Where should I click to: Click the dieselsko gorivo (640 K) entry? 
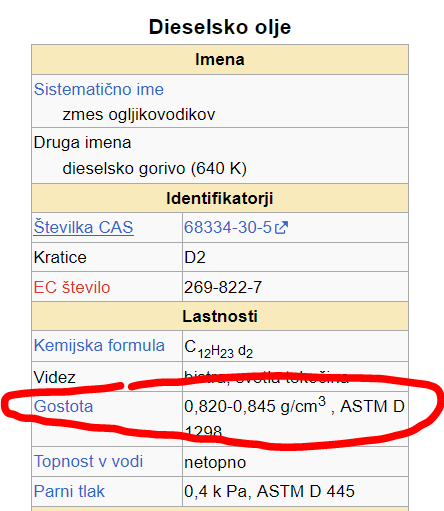pos(154,168)
